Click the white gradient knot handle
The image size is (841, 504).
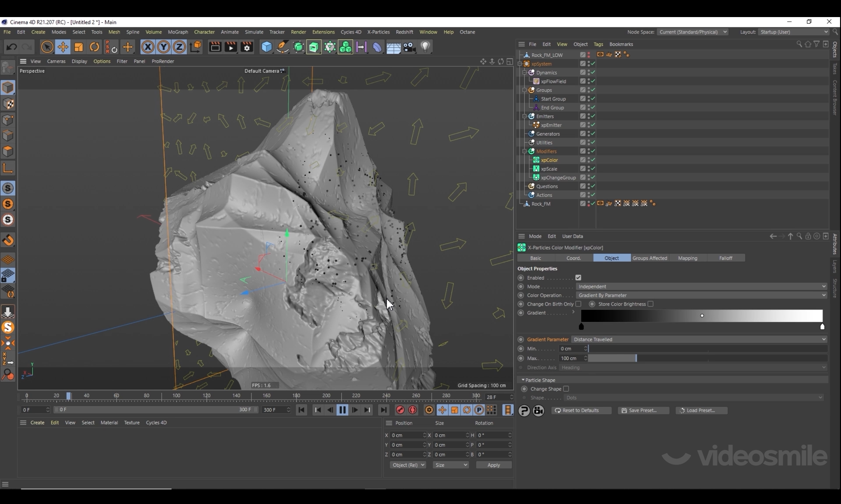(x=822, y=327)
